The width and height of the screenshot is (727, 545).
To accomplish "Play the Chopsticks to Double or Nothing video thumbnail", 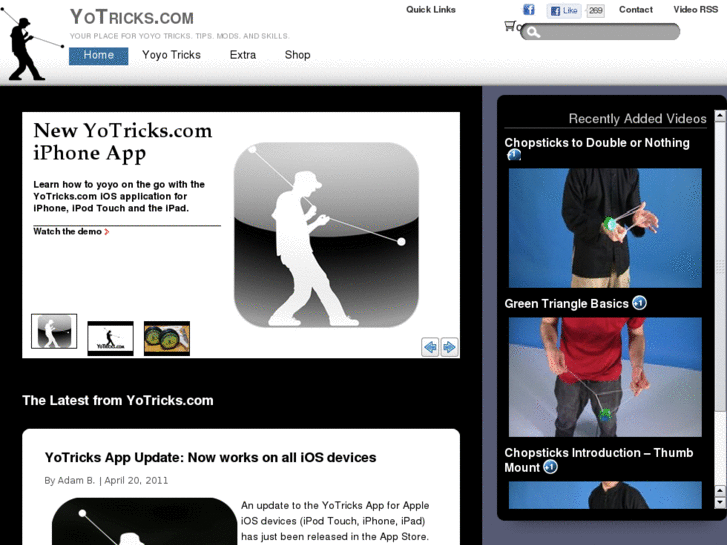I will (605, 228).
